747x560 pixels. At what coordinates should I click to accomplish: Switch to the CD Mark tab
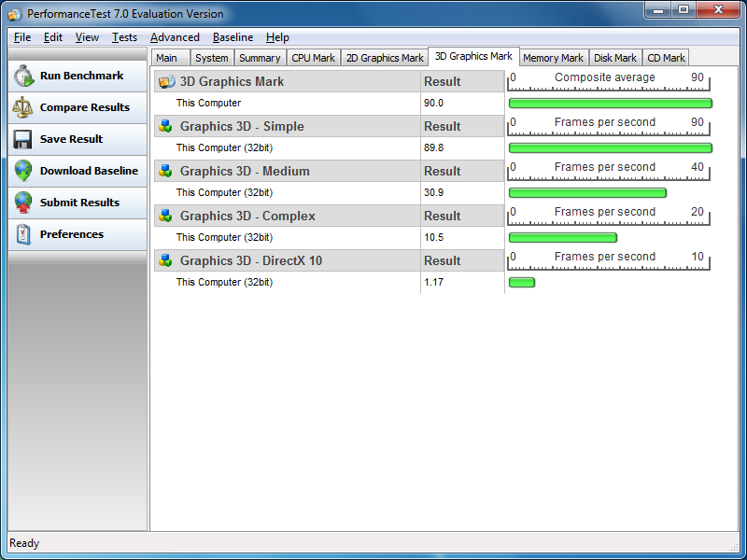tap(666, 58)
